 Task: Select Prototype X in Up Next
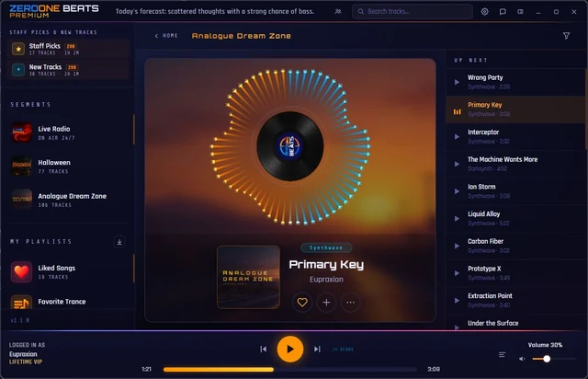515,273
